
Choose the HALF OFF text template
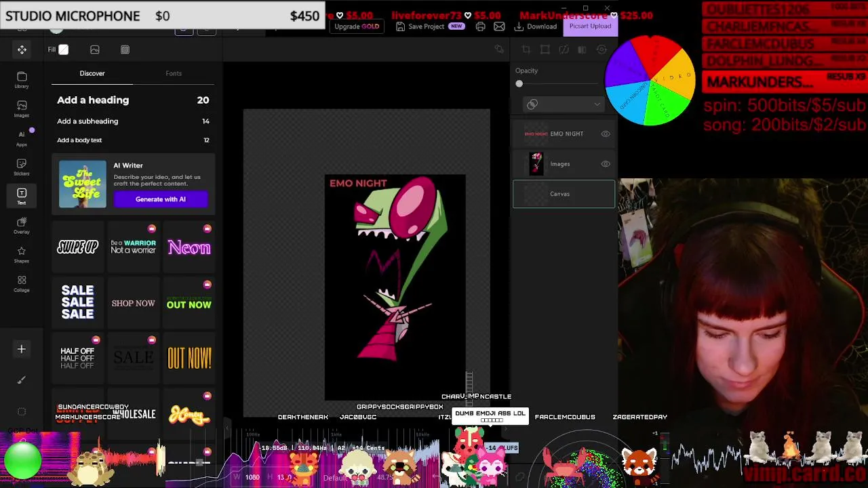pos(77,359)
